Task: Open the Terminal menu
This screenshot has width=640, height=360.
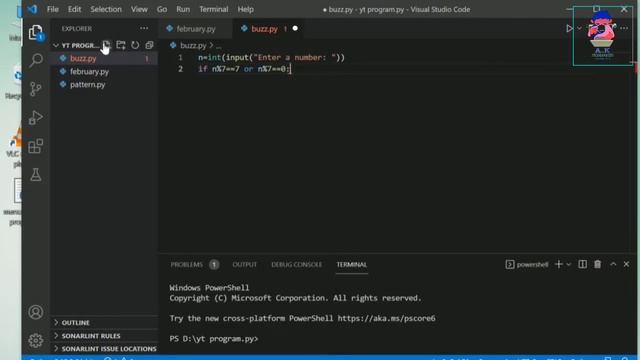Action: pos(213,9)
